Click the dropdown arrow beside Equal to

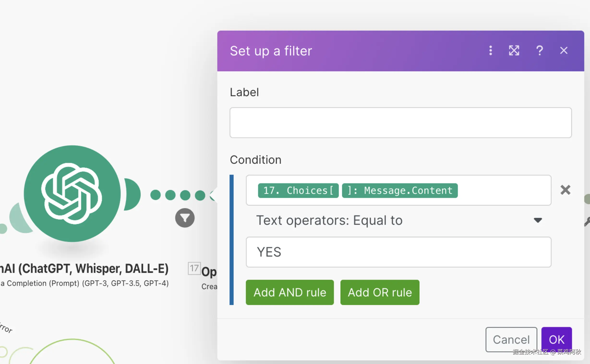tap(538, 220)
